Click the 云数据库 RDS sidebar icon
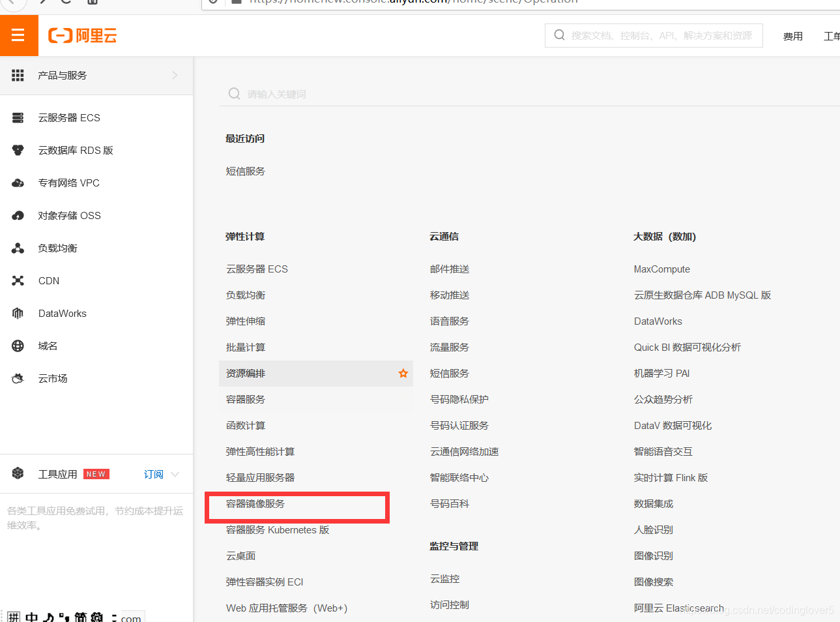This screenshot has width=840, height=622. click(x=18, y=151)
